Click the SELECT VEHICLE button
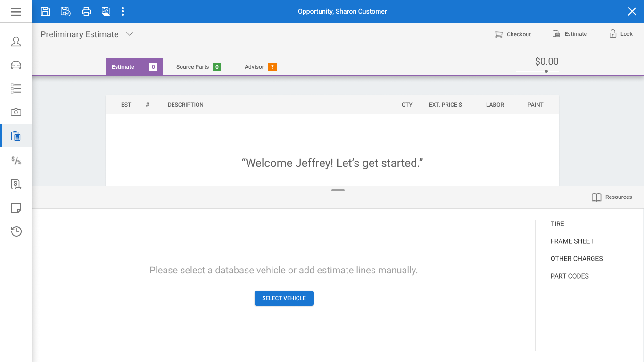Image resolution: width=644 pixels, height=362 pixels. coord(284,298)
